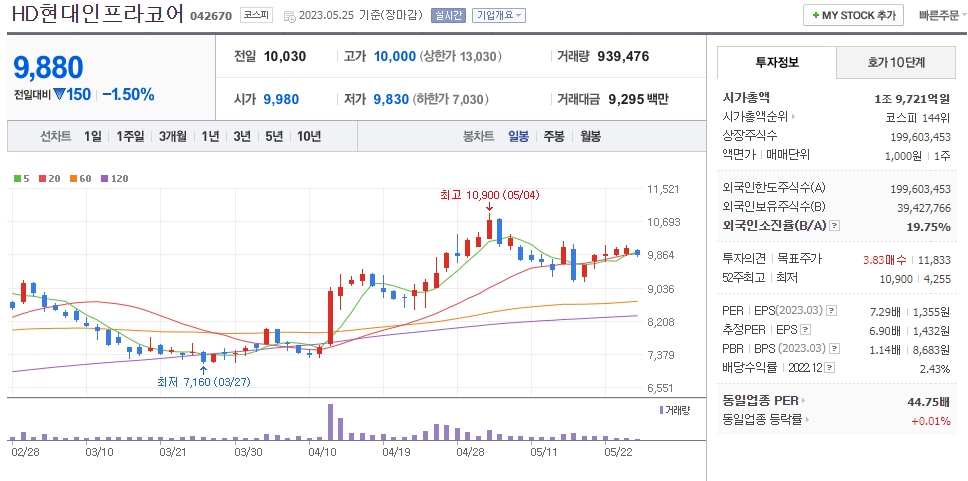Click the 52주최고 최저 10,900 | 4,255 value
Viewport: 968px width, 481px height.
[x=914, y=278]
